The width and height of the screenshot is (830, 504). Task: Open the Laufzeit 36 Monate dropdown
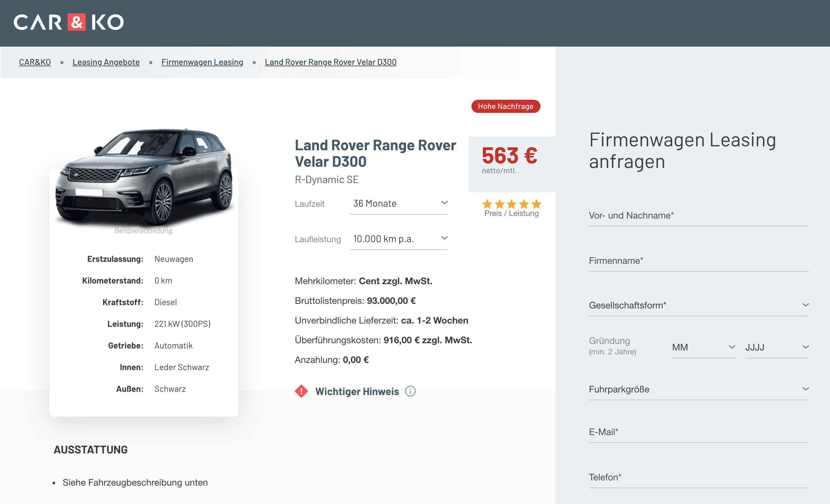[399, 204]
